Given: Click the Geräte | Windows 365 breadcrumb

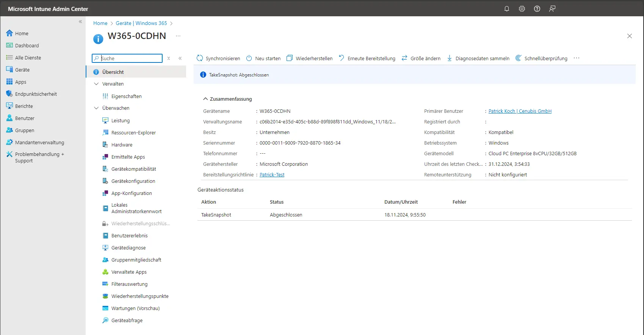Looking at the screenshot, I should (x=141, y=23).
